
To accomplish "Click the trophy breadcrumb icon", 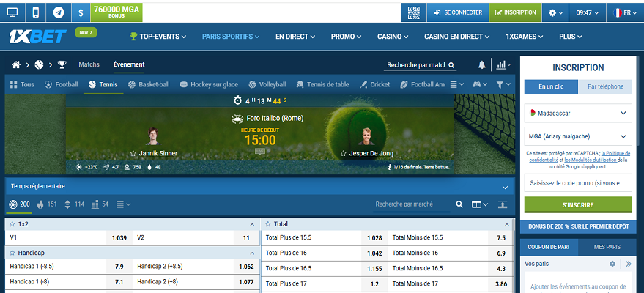I will point(62,64).
